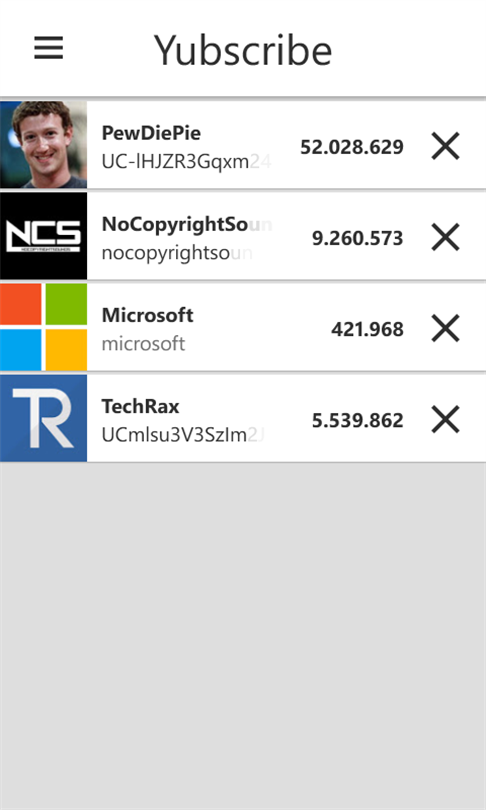
Task: Open the Microsoft four-color logo thumbnail
Action: point(43,326)
